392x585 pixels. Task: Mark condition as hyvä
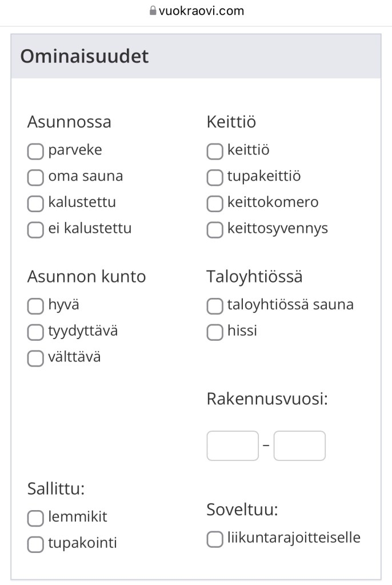(35, 306)
